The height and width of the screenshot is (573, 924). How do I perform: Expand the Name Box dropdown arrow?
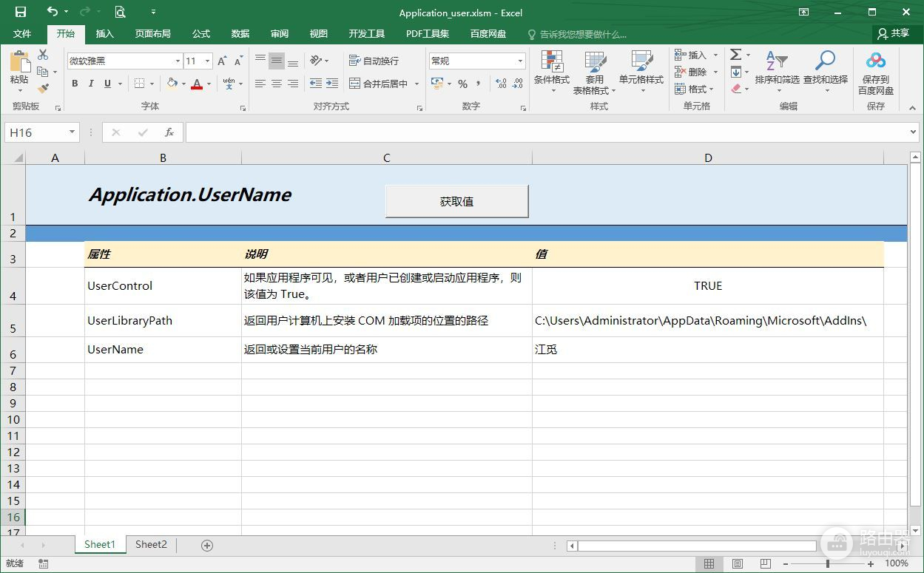click(72, 132)
